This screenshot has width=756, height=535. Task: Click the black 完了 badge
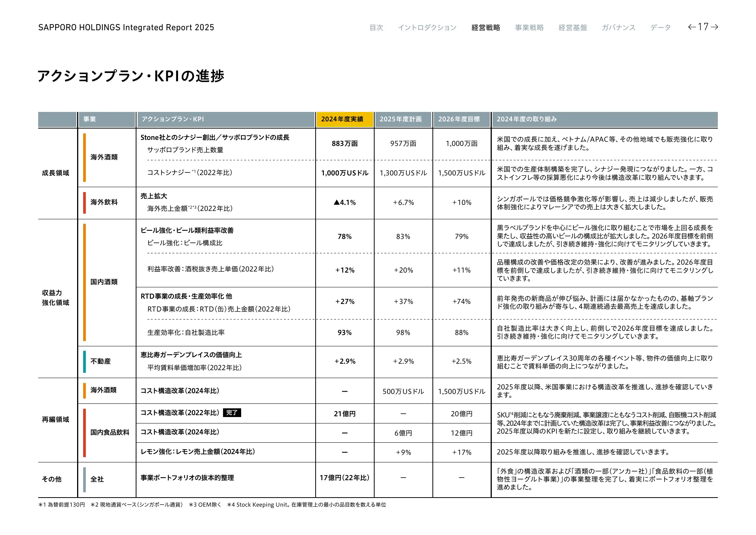coord(232,412)
